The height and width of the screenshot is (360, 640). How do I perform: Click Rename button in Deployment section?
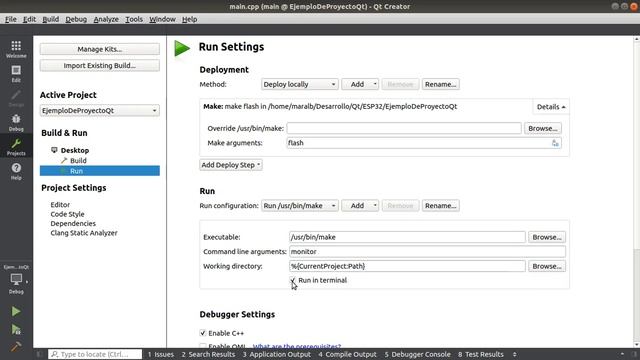440,84
